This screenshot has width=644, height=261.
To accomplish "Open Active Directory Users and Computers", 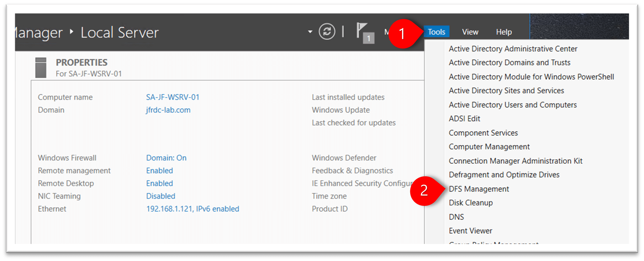I will (x=513, y=105).
